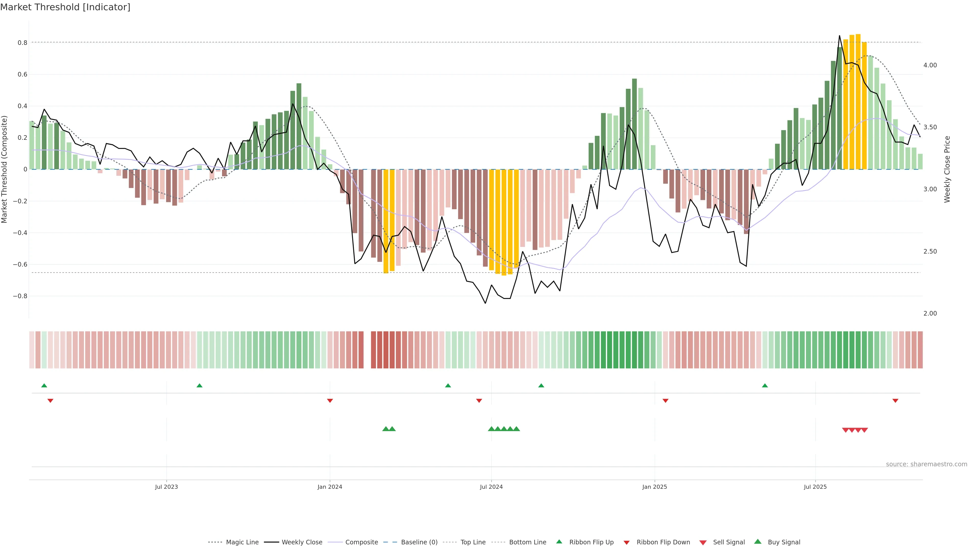Click the Jan 2025 x-axis label
Viewport: 980px width, 551px height.
(654, 487)
